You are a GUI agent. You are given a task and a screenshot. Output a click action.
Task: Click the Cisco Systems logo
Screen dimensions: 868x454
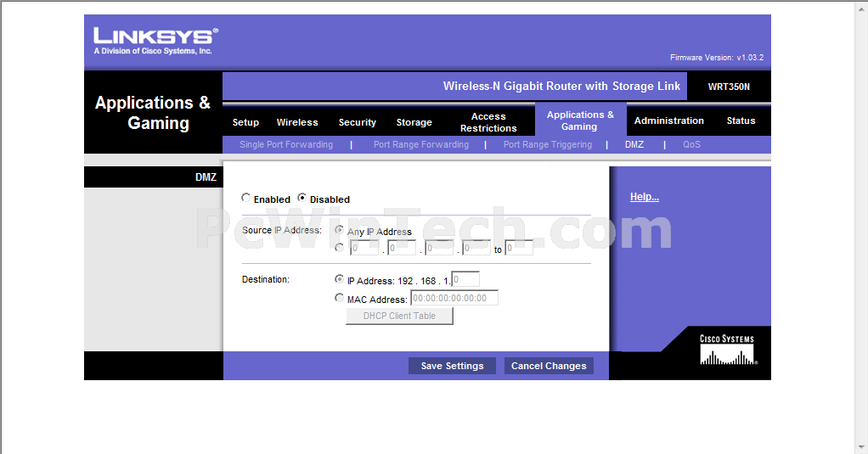coord(728,350)
